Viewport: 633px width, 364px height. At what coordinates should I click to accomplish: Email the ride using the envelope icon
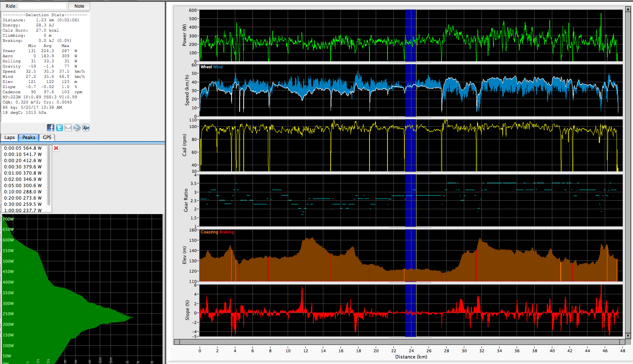pos(68,128)
